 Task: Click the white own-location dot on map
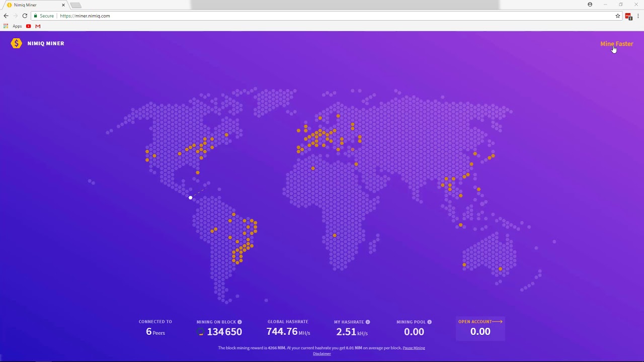190,198
